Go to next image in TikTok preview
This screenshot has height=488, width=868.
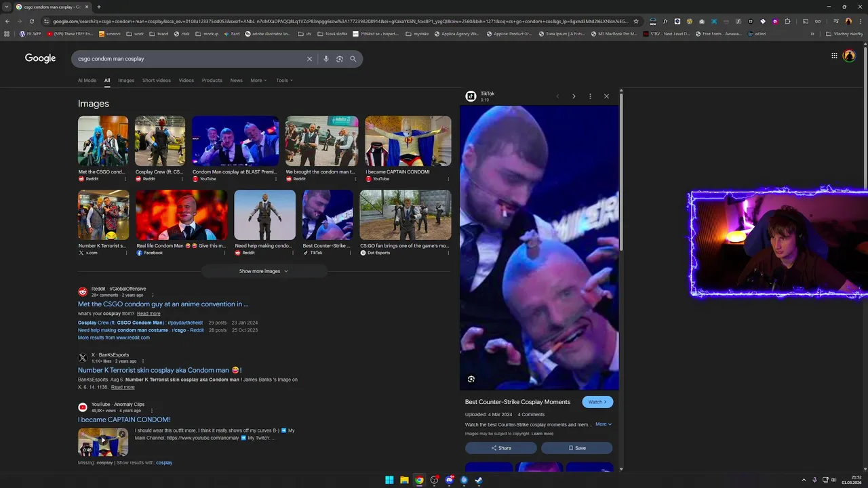pos(574,96)
